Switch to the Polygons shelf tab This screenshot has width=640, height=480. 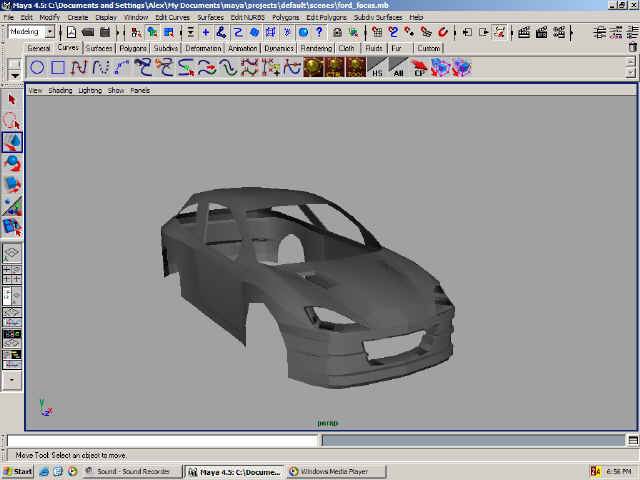point(133,48)
